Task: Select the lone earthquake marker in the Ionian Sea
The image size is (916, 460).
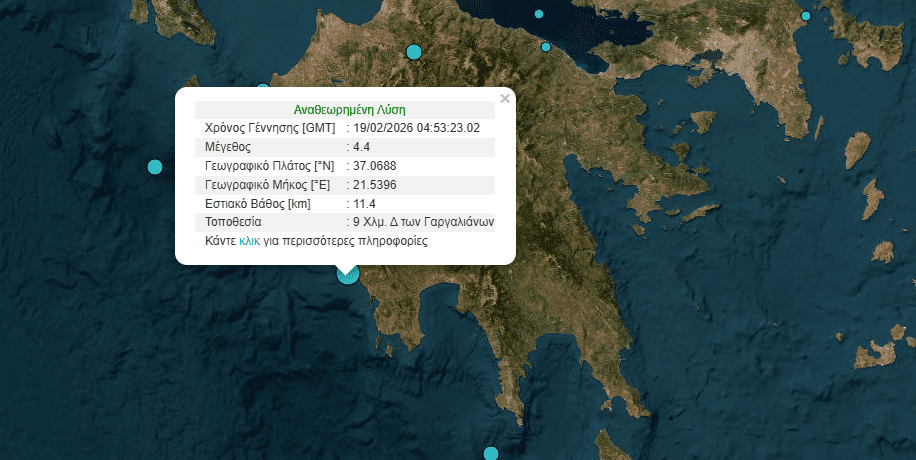Action: coord(154,167)
